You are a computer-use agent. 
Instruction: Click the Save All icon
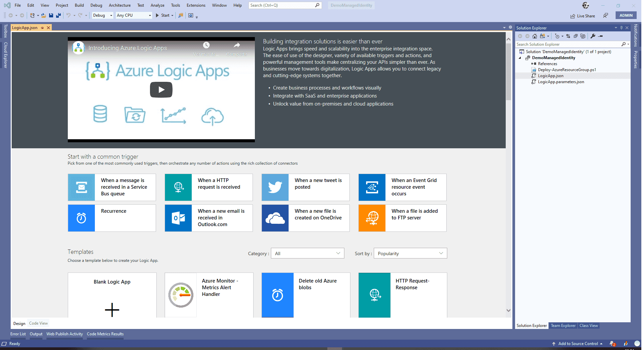click(58, 15)
